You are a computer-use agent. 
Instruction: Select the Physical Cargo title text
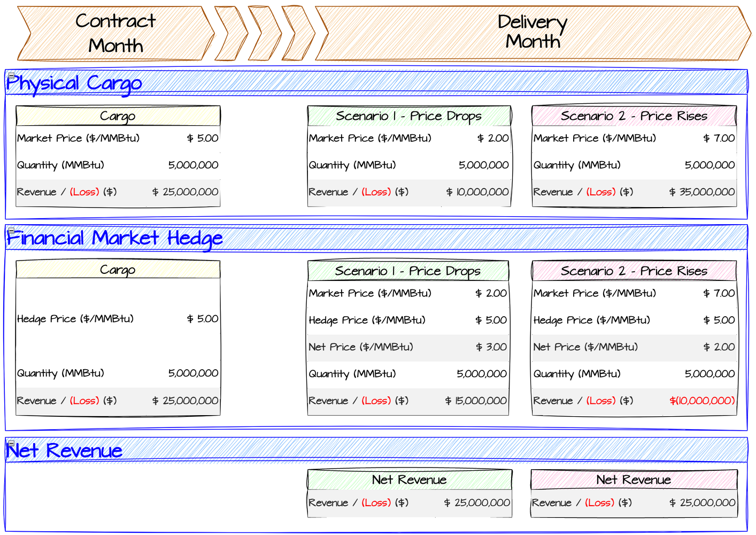75,83
